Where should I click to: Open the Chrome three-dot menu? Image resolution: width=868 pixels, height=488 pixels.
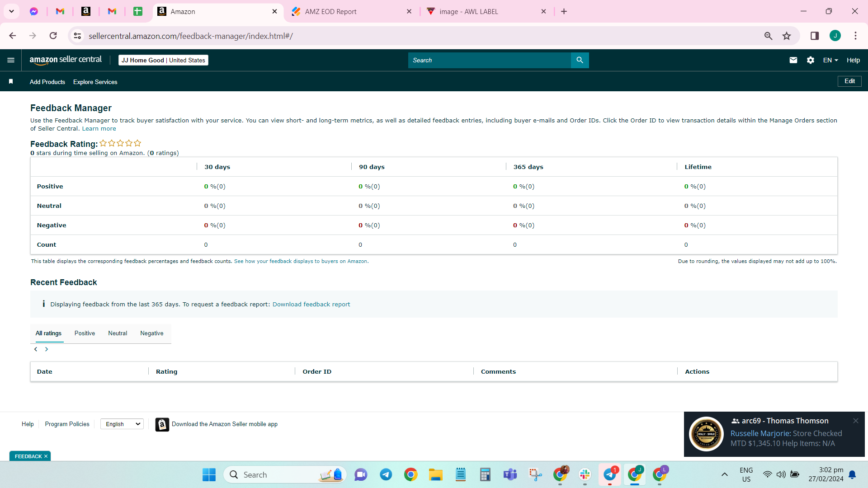[x=855, y=36]
